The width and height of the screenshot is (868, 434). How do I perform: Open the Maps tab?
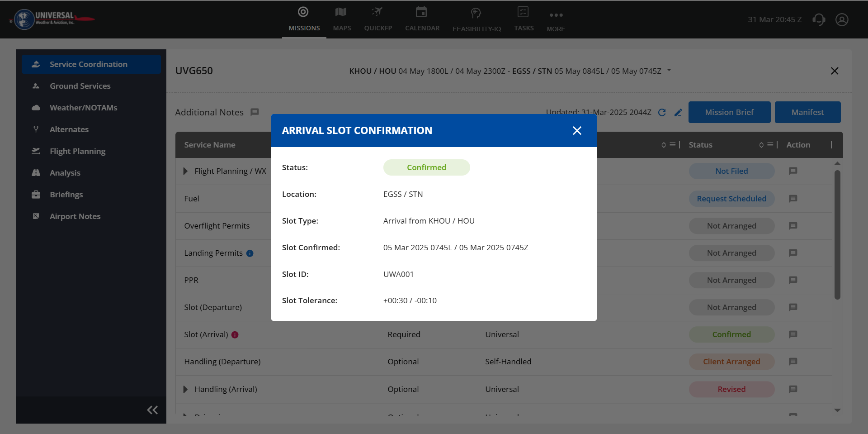tap(342, 19)
